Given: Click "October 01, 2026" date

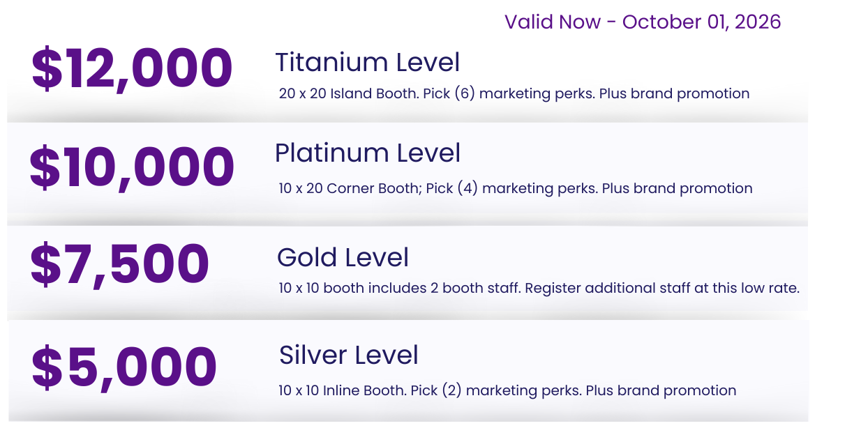Looking at the screenshot, I should click(701, 22).
